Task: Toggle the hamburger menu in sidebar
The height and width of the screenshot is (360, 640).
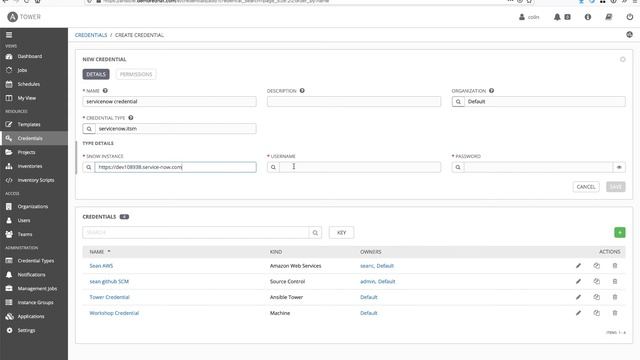Action: tap(9, 35)
